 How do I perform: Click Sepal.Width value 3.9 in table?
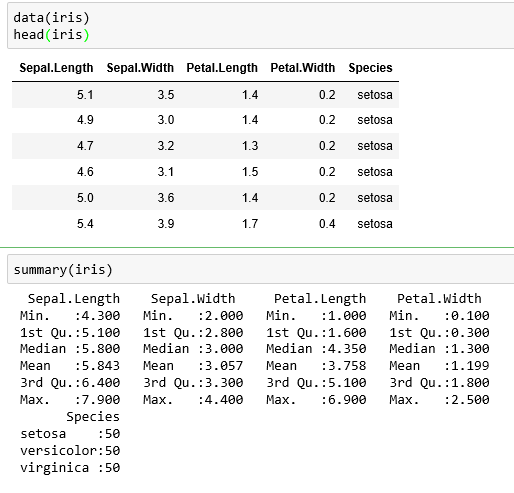pyautogui.click(x=166, y=224)
